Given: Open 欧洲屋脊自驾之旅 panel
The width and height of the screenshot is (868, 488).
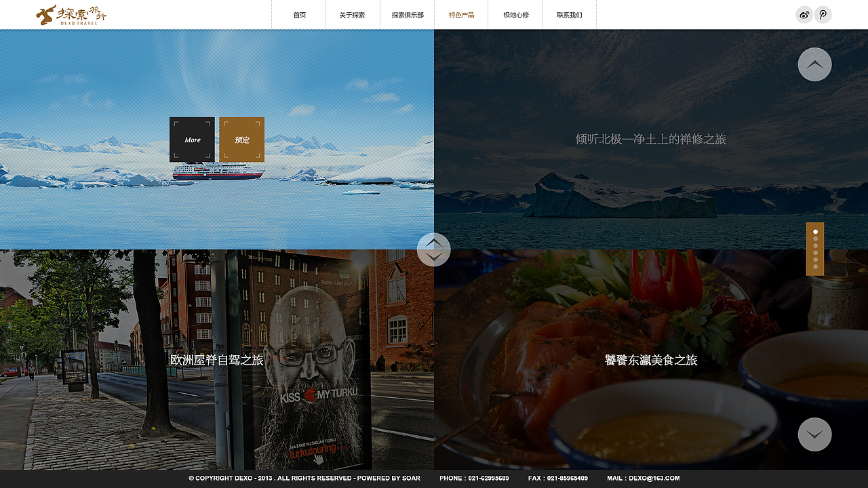Looking at the screenshot, I should click(x=217, y=360).
